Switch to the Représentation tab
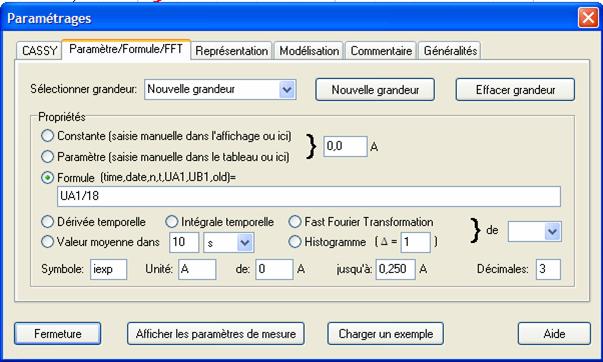 (x=232, y=51)
